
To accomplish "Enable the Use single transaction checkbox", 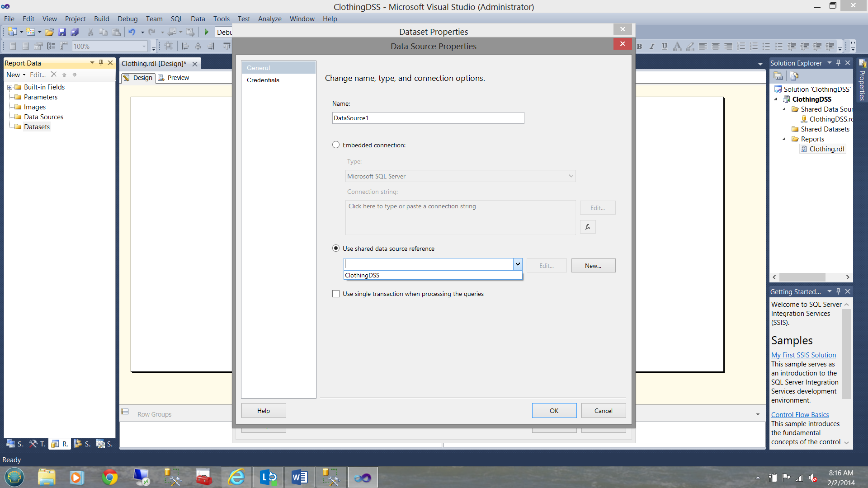I will (x=336, y=294).
